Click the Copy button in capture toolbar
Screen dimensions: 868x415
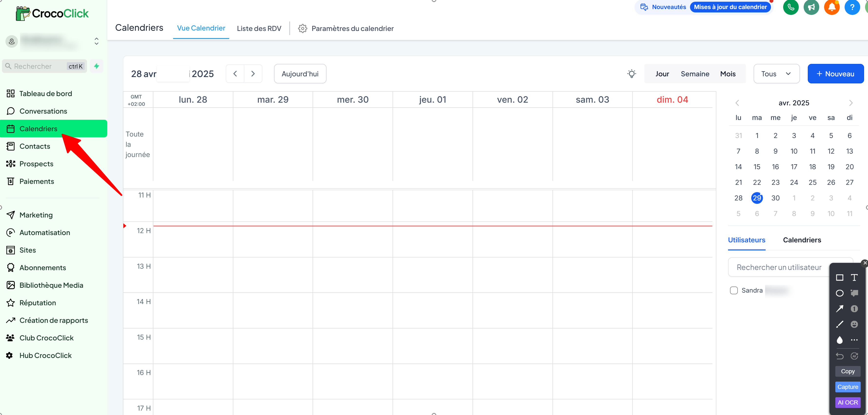point(848,371)
